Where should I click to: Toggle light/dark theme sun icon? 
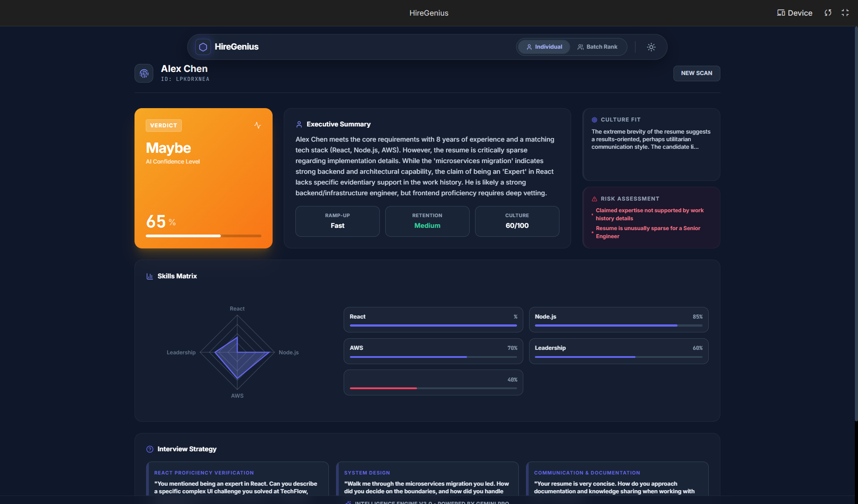click(651, 47)
